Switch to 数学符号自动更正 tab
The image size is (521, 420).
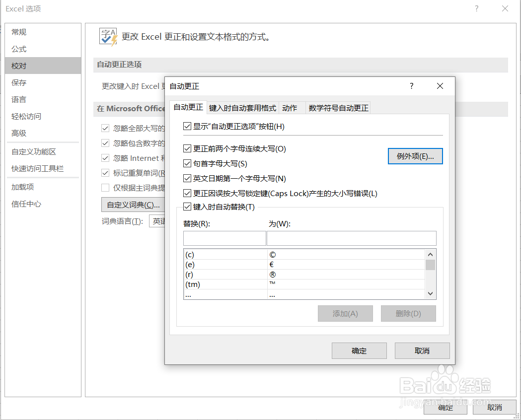(x=338, y=108)
